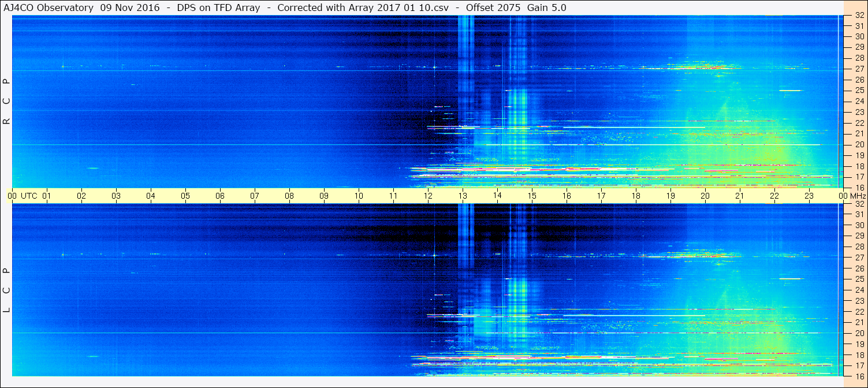Click the 15 UTC hour marker
The height and width of the screenshot is (388, 868).
tap(532, 196)
